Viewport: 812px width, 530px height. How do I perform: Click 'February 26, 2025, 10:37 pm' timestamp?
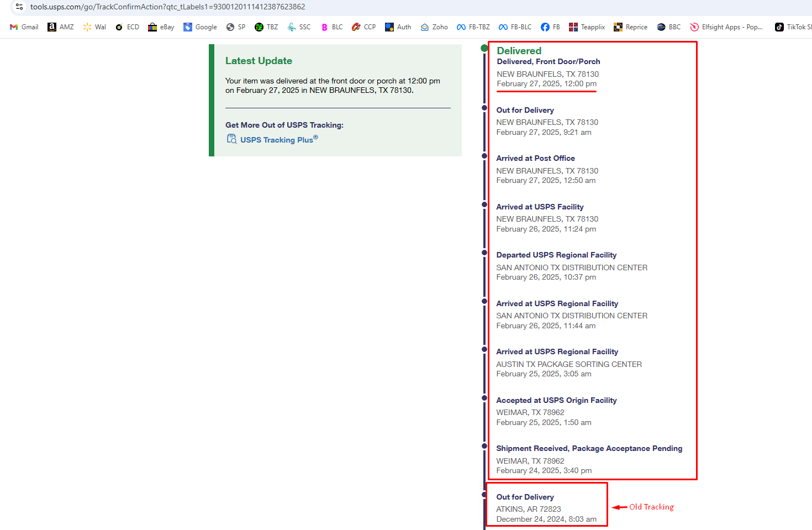(546, 277)
